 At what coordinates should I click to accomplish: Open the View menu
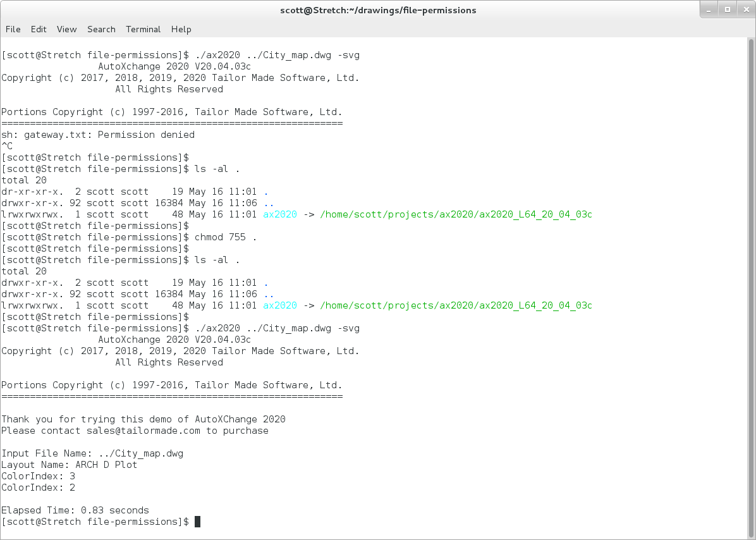click(x=66, y=30)
